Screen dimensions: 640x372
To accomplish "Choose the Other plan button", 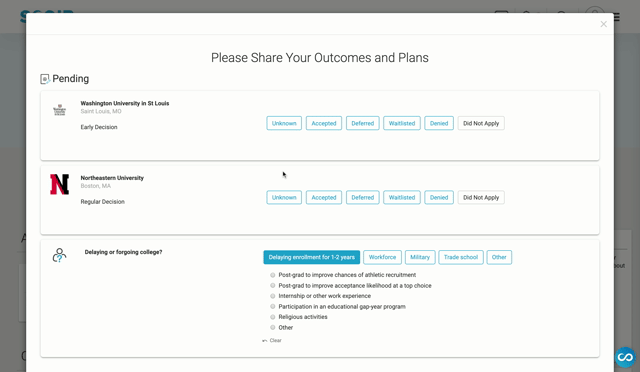I will click(499, 257).
